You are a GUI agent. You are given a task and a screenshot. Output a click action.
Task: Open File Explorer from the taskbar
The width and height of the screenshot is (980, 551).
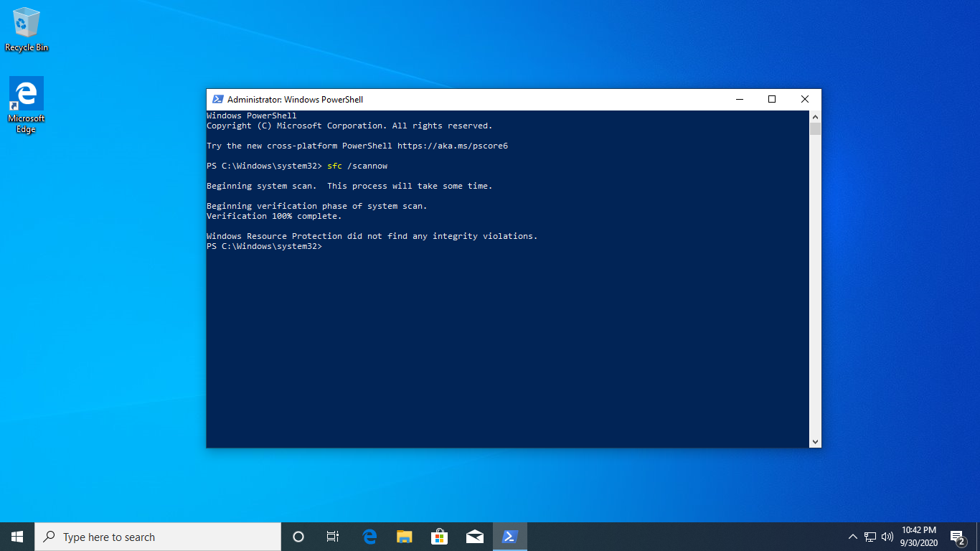click(405, 537)
